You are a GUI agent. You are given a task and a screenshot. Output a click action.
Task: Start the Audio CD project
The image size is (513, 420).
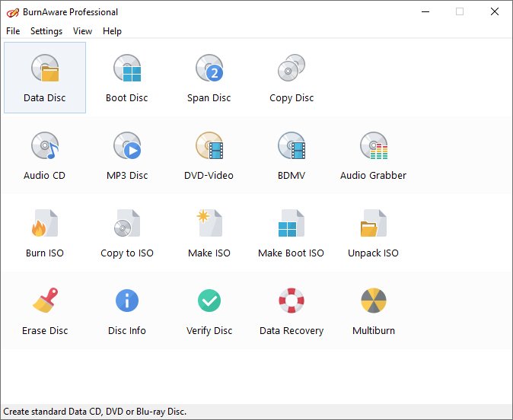[x=45, y=147]
